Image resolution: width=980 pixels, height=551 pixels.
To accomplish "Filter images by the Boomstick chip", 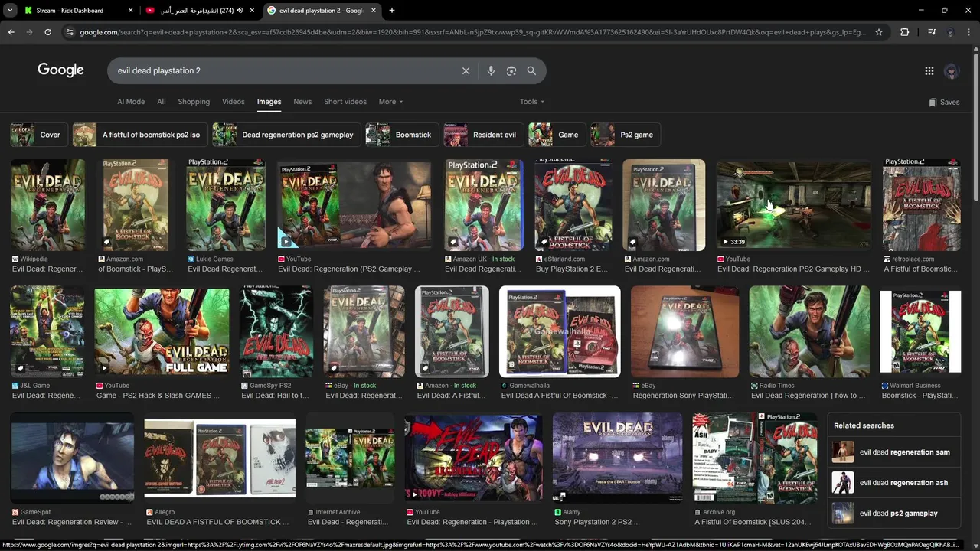I will click(402, 135).
